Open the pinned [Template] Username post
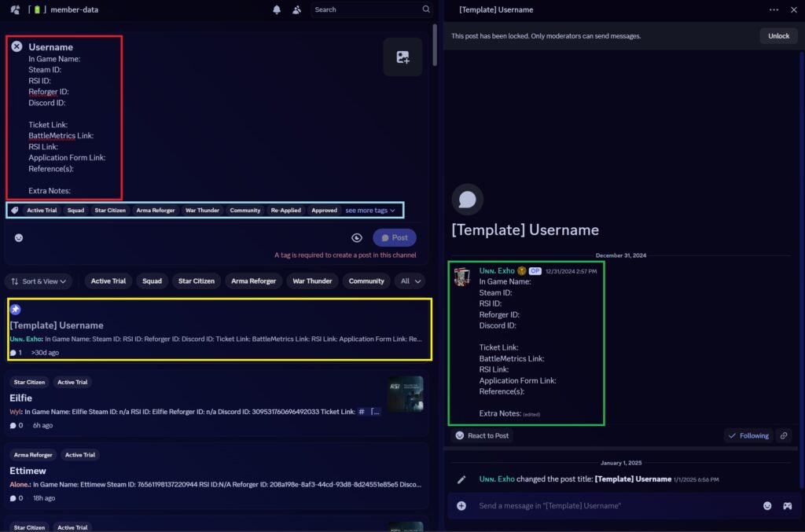The image size is (805, 532). tap(219, 330)
